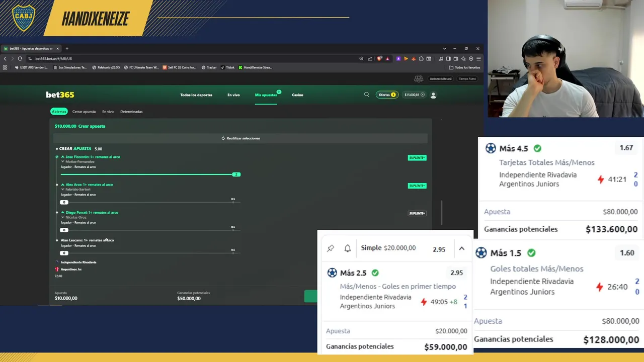Open Mis apuestas section
Image resolution: width=644 pixels, height=362 pixels.
(266, 95)
